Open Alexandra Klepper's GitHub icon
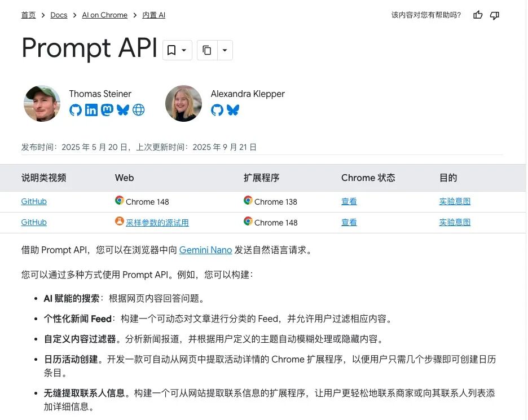The image size is (528, 420). 217,110
